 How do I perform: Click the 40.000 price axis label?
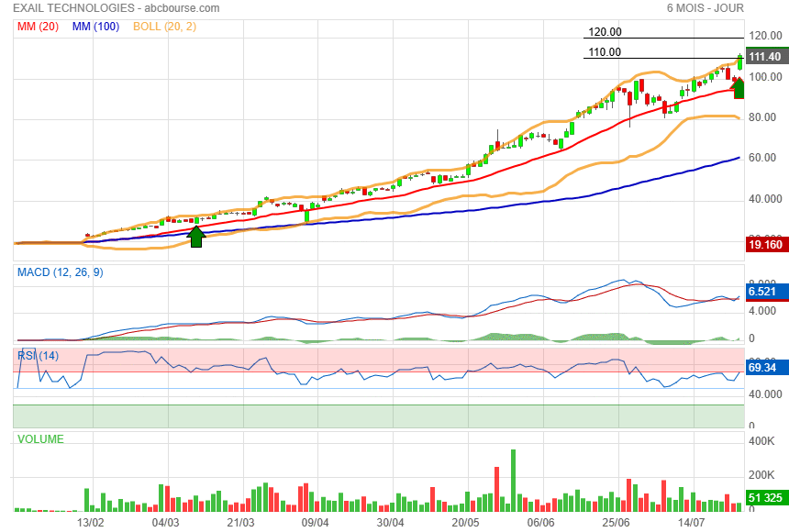click(765, 199)
